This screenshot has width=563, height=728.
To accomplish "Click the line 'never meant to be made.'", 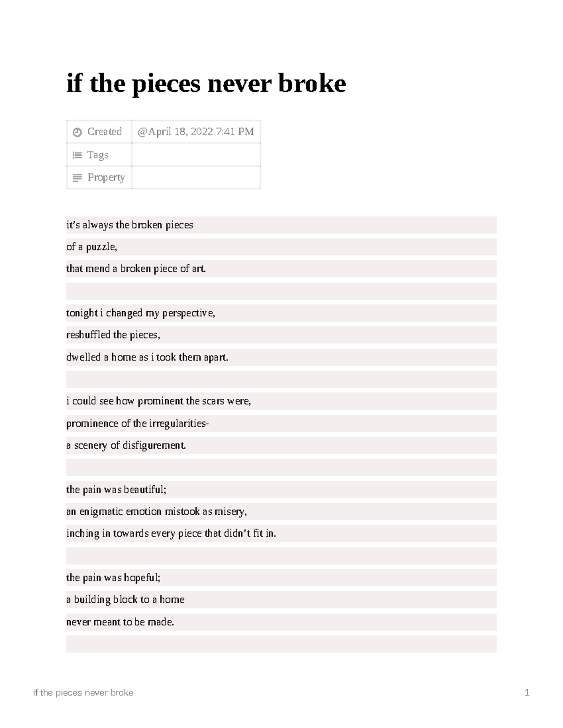I will [120, 623].
